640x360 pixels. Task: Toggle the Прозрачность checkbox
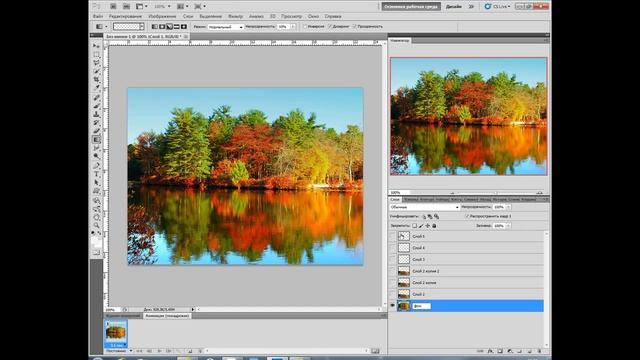[354, 27]
